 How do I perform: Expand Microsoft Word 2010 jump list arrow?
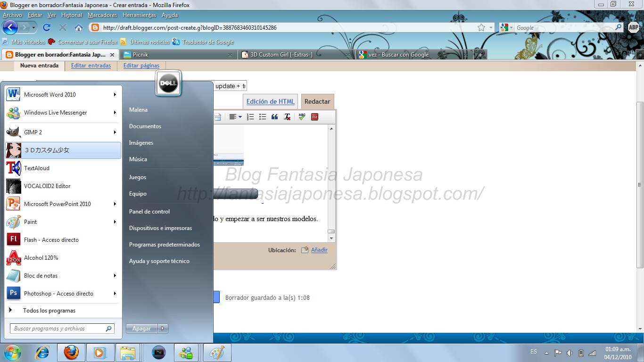[x=115, y=95]
